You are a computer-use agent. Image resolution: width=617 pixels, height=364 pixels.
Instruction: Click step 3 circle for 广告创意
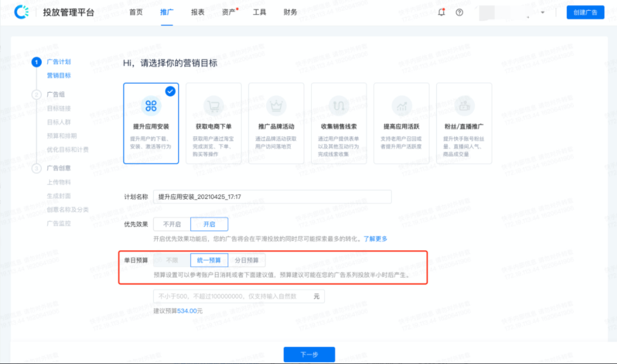(x=37, y=168)
